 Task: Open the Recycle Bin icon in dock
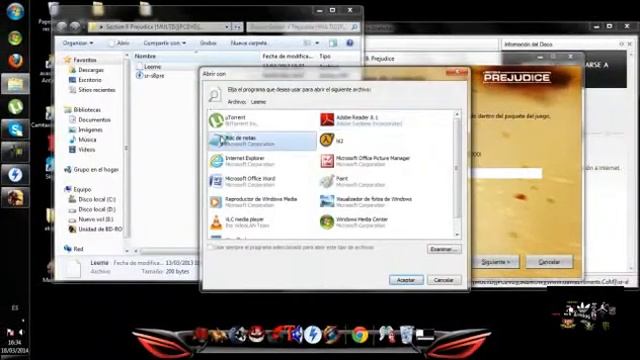tap(406, 335)
